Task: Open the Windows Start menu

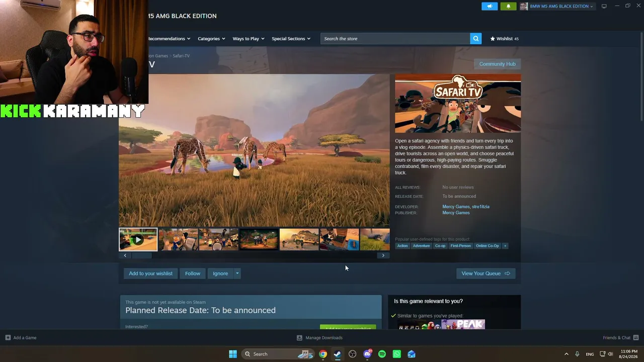Action: (x=233, y=354)
